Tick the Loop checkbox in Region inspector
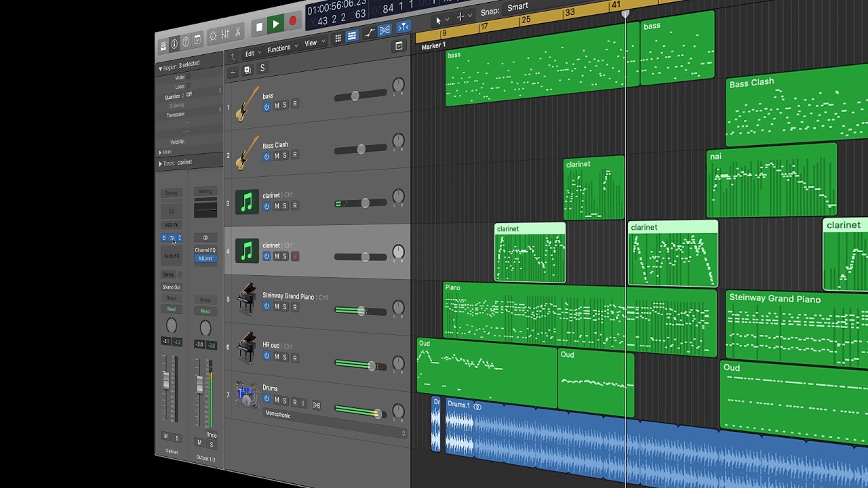868x488 pixels. pos(189,85)
